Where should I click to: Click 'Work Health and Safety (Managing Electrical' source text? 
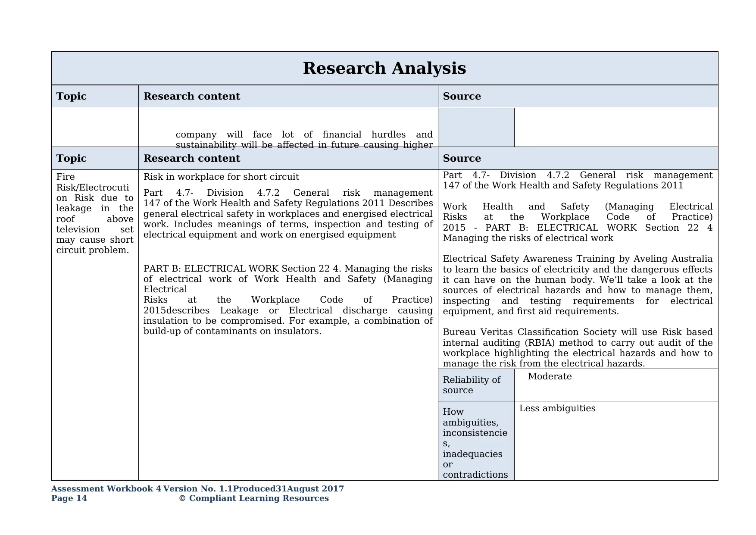click(578, 222)
